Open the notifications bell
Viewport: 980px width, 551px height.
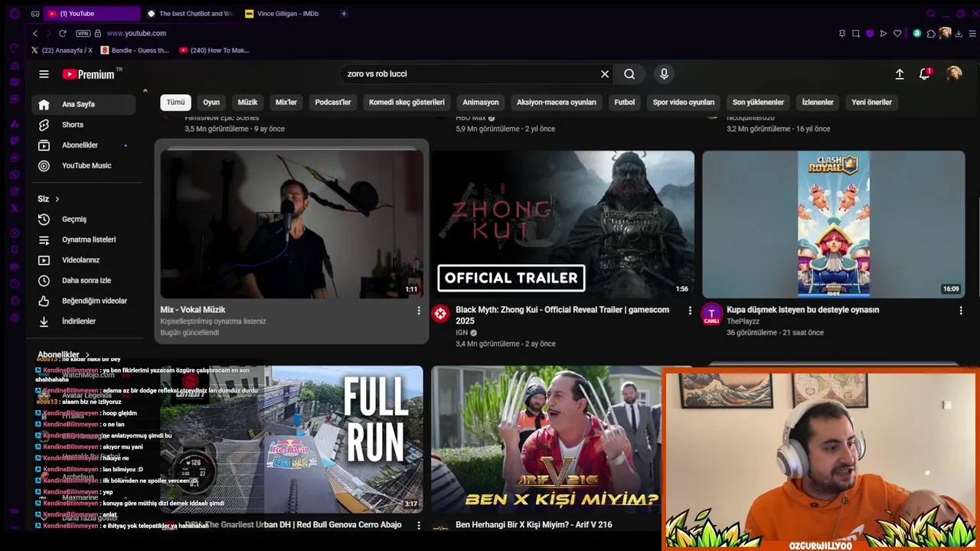click(925, 74)
